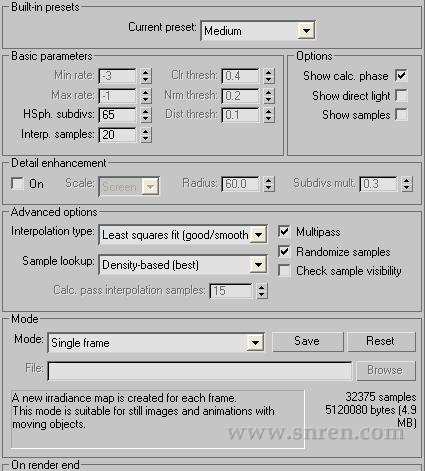Increase the Min rate spinner arrow

click(145, 72)
